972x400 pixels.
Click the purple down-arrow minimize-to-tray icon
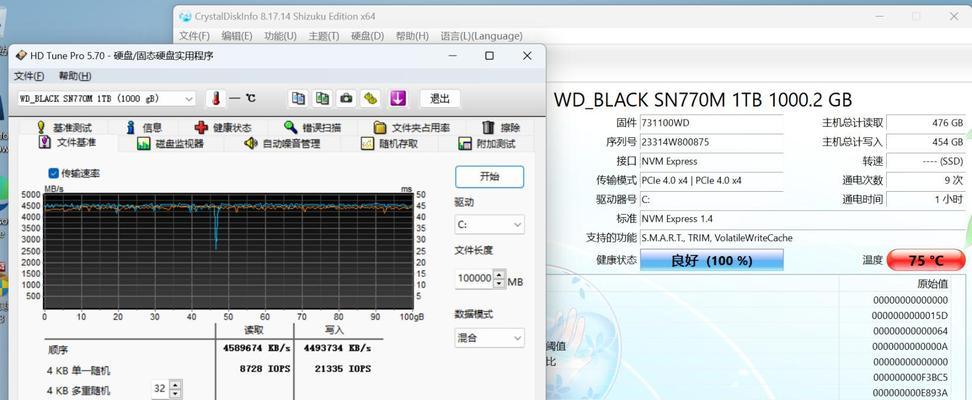(x=397, y=98)
